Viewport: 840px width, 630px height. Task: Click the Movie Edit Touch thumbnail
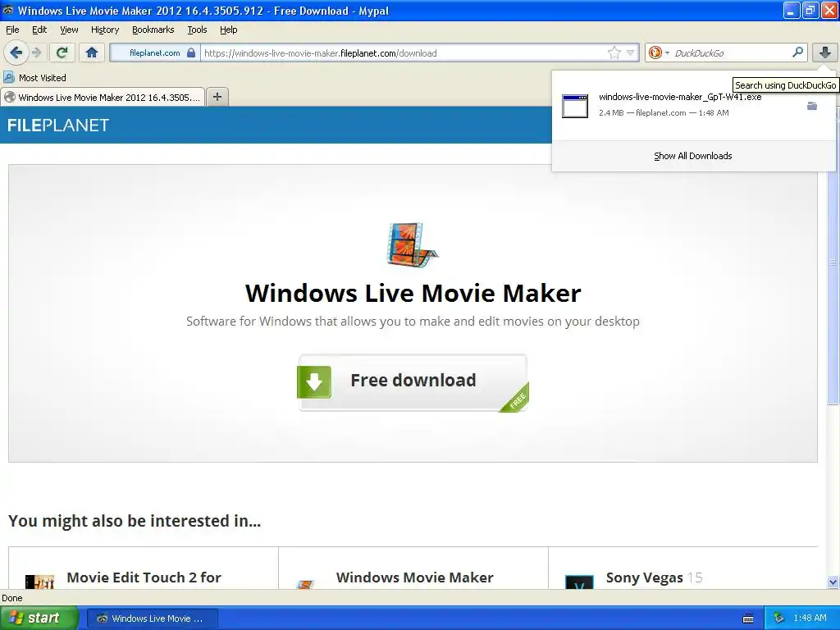click(x=39, y=582)
